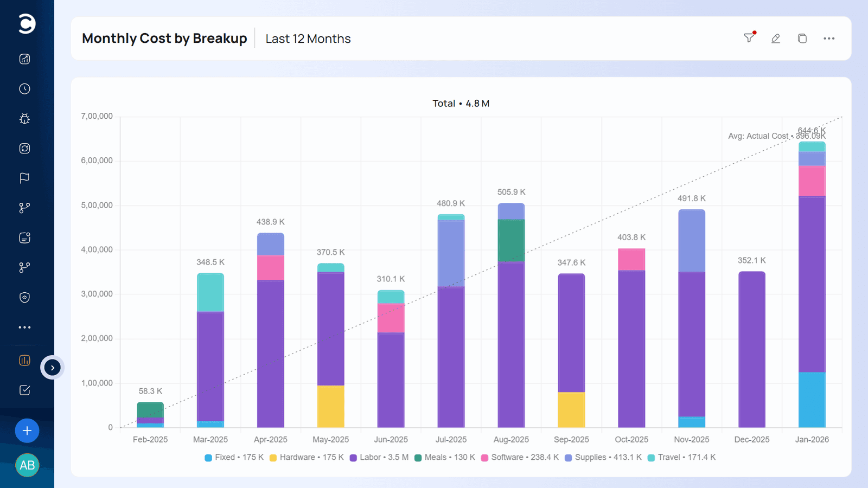
Task: Open the shield icon in sidebar
Action: (x=24, y=297)
